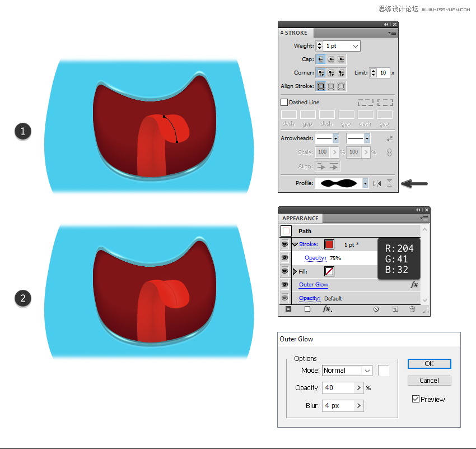Flip profile across
The height and width of the screenshot is (449, 476).
coord(390,183)
